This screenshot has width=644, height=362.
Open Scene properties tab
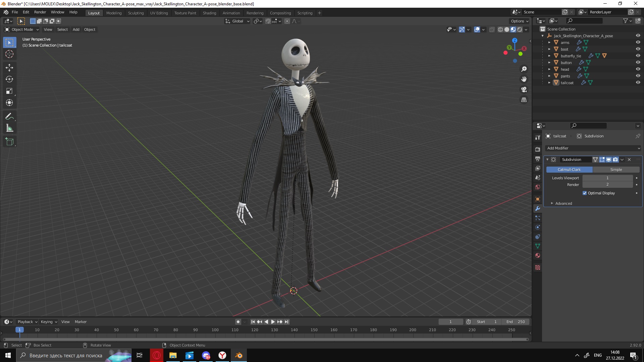coord(538,177)
